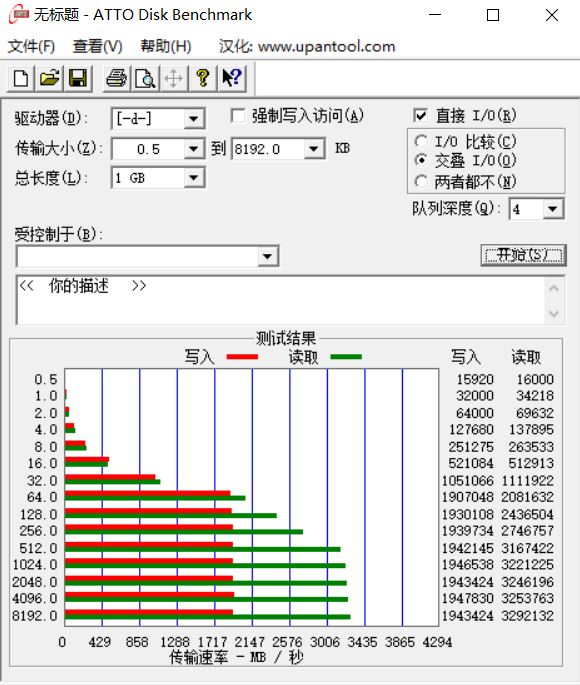Click axis label 传输速率 - MB / 秒
The width and height of the screenshot is (580, 685).
coord(236,657)
